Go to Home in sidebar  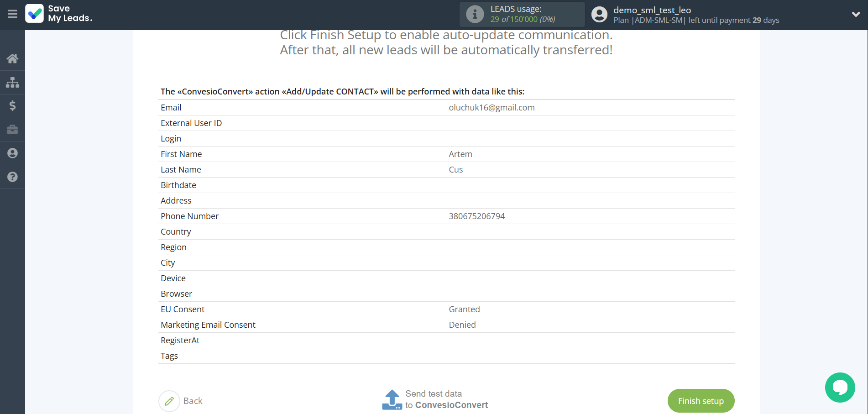tap(12, 58)
